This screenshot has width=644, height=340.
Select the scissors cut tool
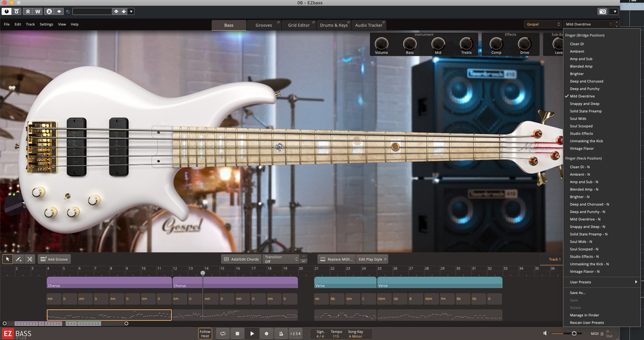coord(30,259)
